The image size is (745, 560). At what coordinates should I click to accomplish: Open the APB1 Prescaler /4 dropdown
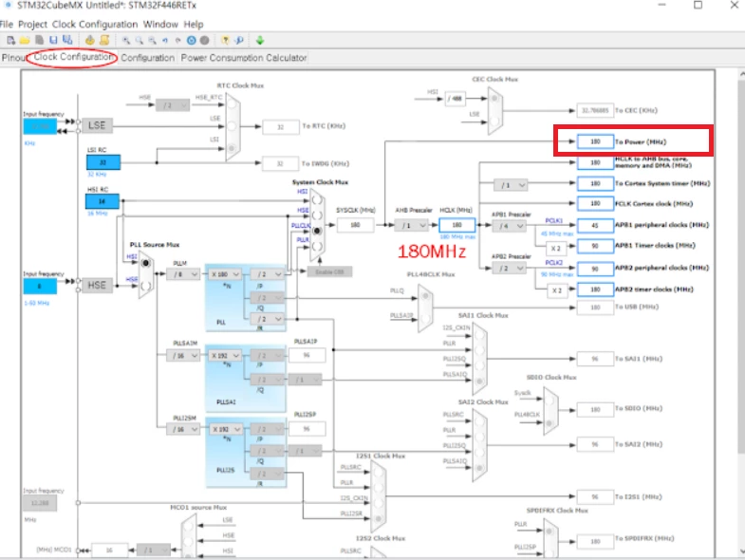point(510,226)
